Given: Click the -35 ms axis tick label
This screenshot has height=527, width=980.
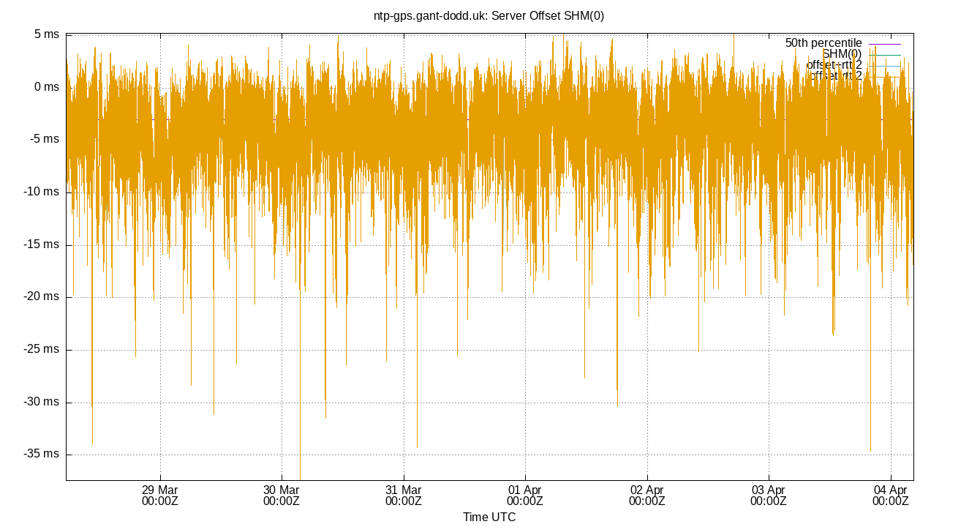Looking at the screenshot, I should pyautogui.click(x=40, y=453).
